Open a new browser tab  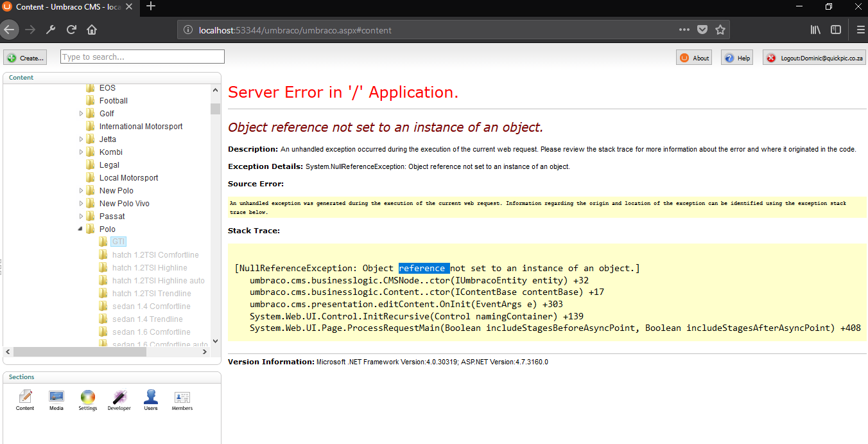(151, 6)
